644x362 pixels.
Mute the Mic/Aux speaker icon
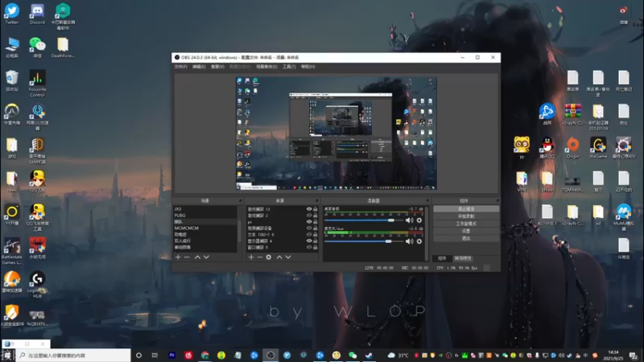click(x=409, y=241)
